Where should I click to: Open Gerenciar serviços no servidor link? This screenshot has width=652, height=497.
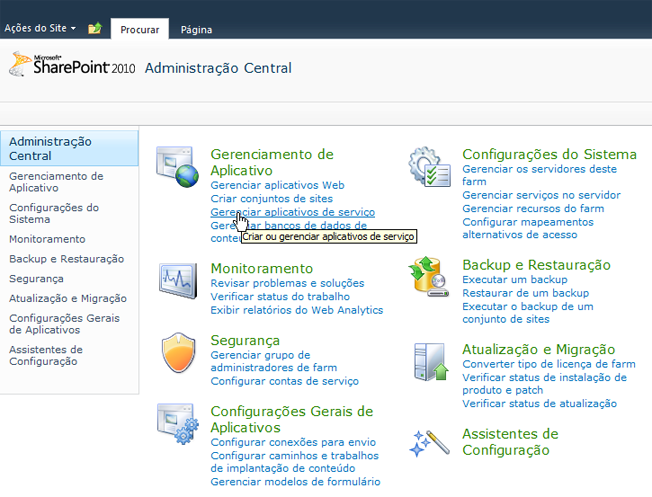(541, 195)
